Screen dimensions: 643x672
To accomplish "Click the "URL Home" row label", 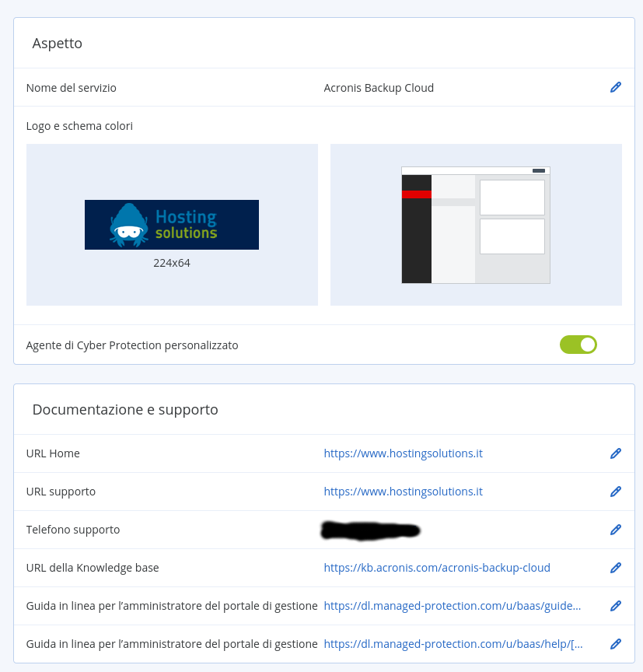I will (x=53, y=453).
